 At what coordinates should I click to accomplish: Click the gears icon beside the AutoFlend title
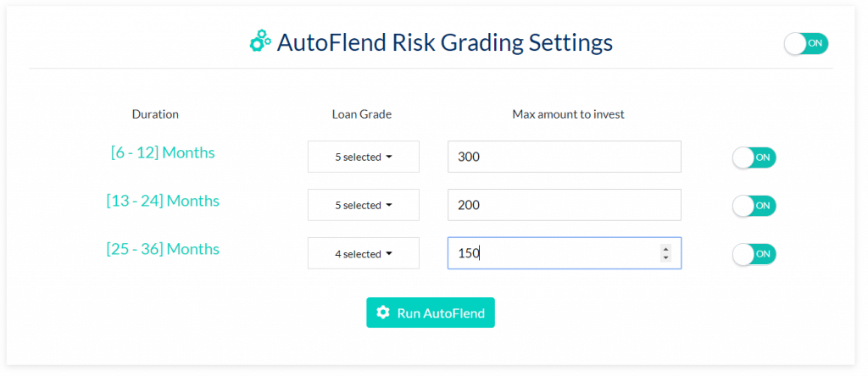click(x=260, y=41)
